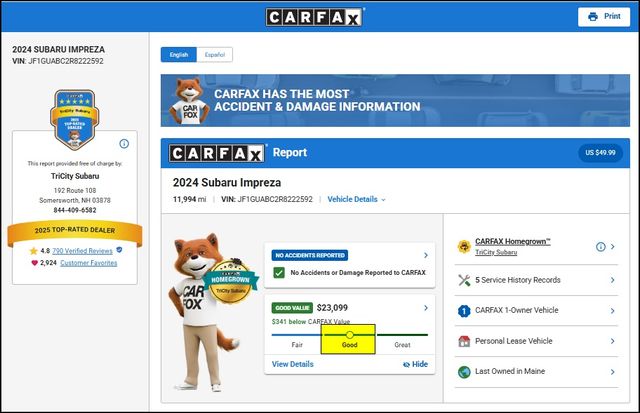Click the Homegrown row info icon
Screen dimensions: 640x413
[x=600, y=246]
